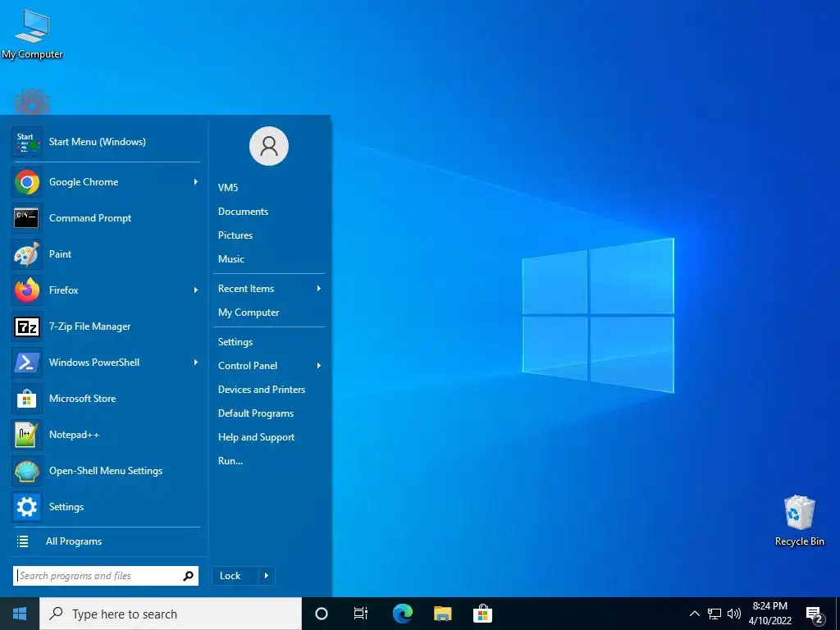
Task: Open 7-Zip File Manager
Action: [106, 326]
